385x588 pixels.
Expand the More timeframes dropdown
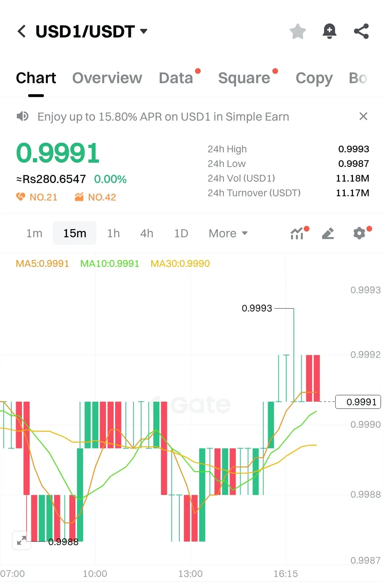[x=228, y=233]
